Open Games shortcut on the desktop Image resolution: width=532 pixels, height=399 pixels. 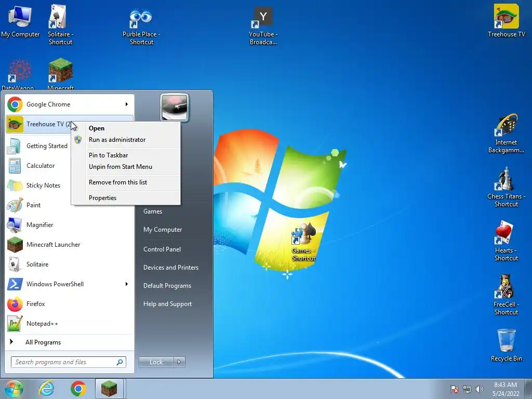(303, 242)
